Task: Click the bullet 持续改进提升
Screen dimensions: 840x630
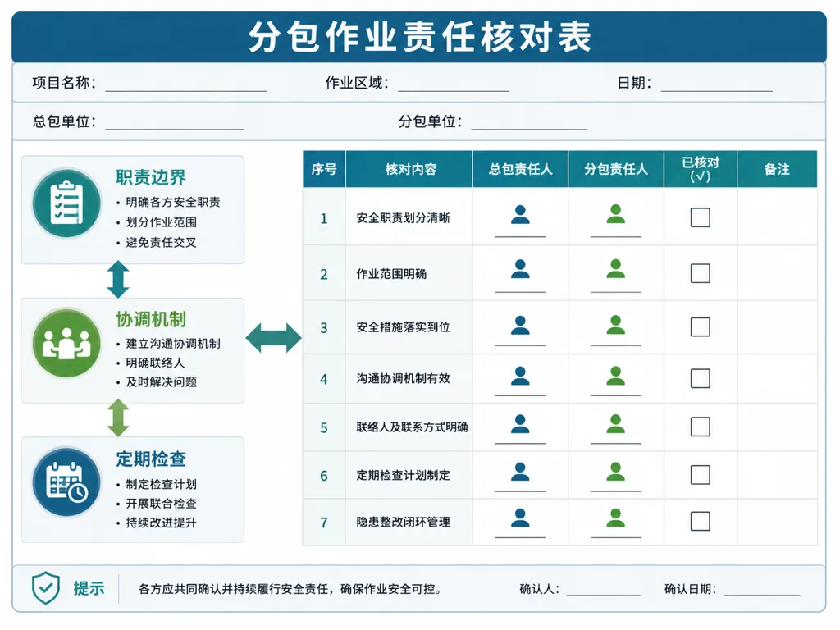Action: (x=162, y=523)
